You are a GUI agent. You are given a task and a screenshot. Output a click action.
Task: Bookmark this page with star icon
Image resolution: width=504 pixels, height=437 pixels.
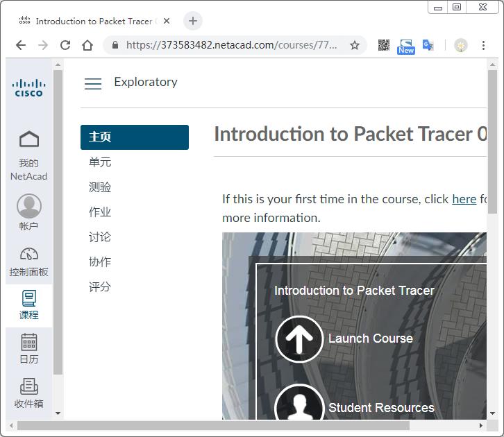(355, 45)
